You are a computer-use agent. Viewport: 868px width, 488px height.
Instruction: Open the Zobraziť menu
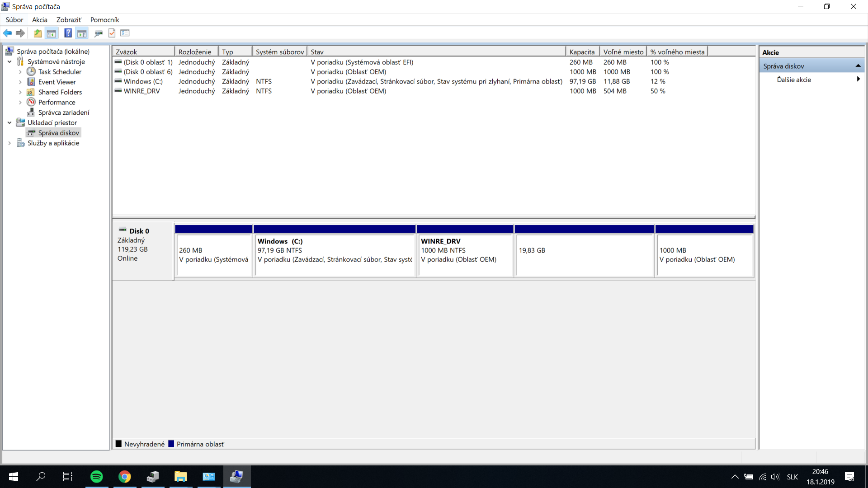pos(69,20)
